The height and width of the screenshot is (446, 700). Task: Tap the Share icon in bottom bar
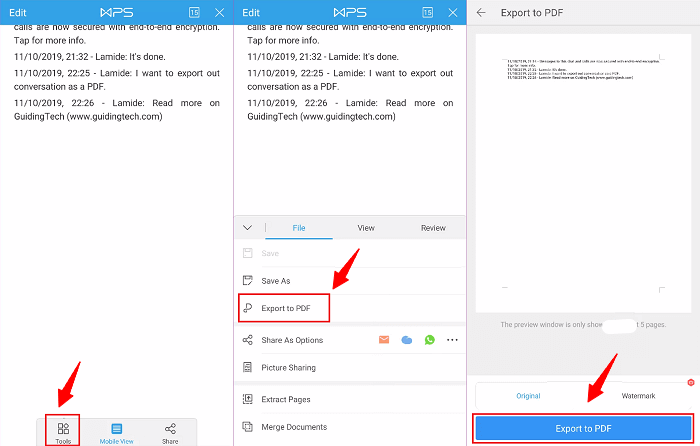tap(170, 432)
